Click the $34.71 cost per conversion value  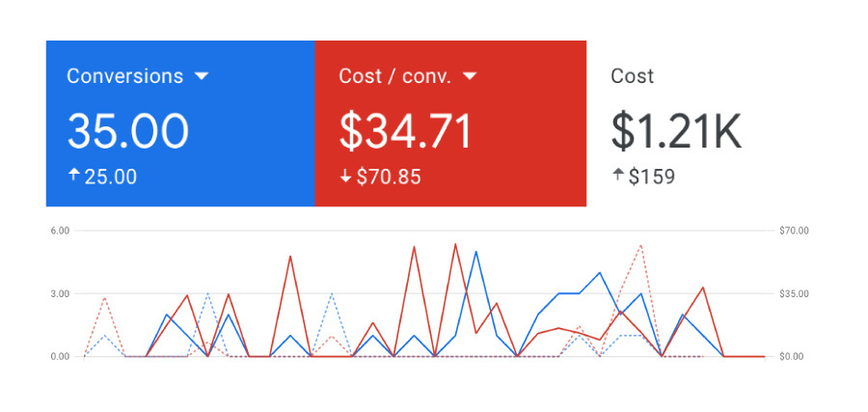click(405, 130)
